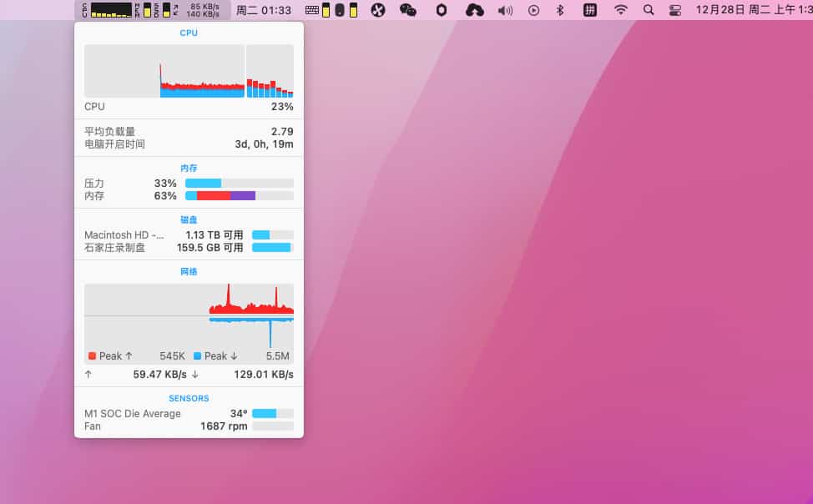Open the 拼 input method menu
813x504 pixels.
(x=589, y=10)
